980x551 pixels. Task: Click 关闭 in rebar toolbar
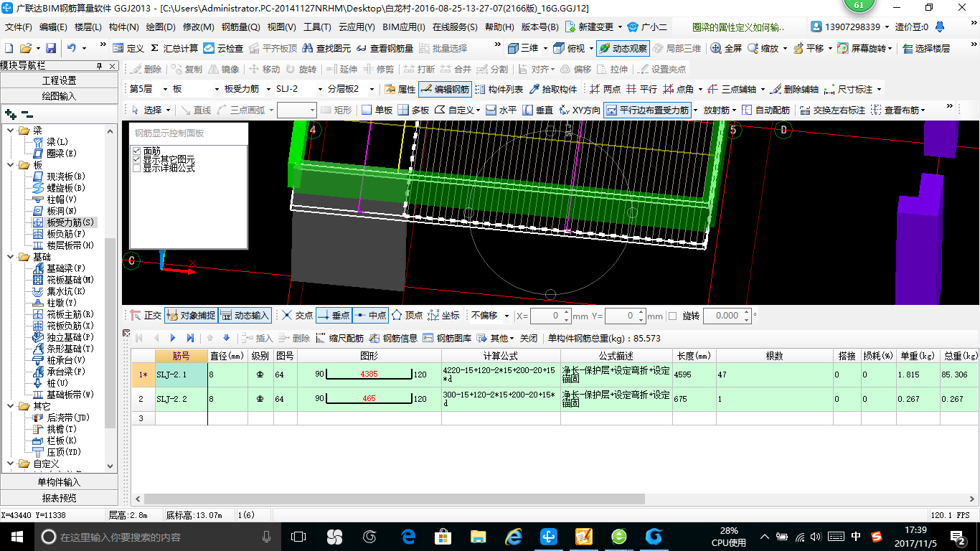click(x=529, y=338)
